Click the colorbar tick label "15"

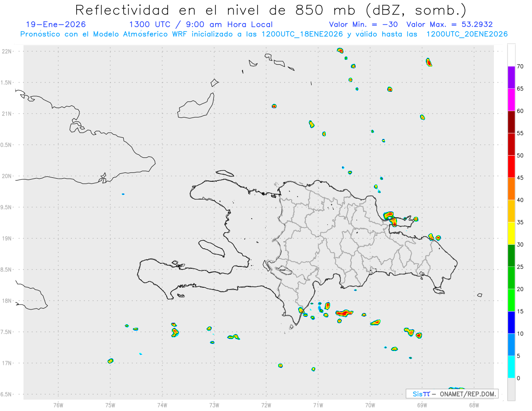click(520, 311)
